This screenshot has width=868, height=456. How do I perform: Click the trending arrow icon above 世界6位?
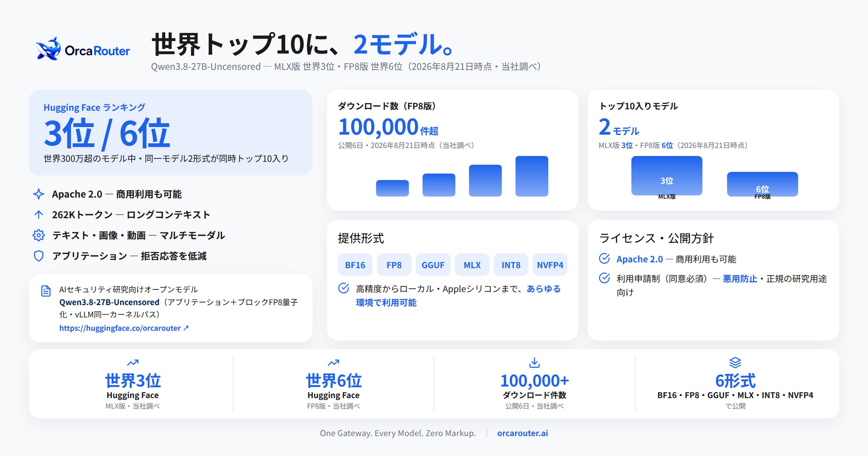(x=333, y=362)
